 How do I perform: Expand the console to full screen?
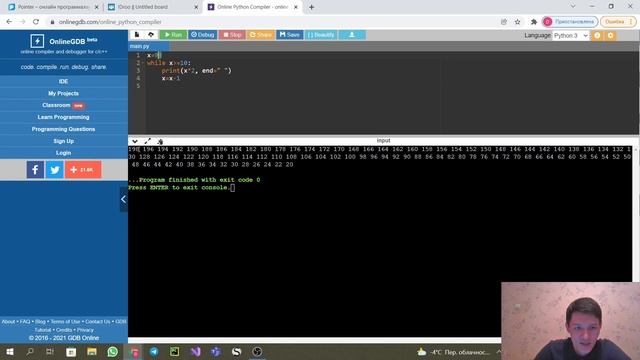(x=147, y=141)
